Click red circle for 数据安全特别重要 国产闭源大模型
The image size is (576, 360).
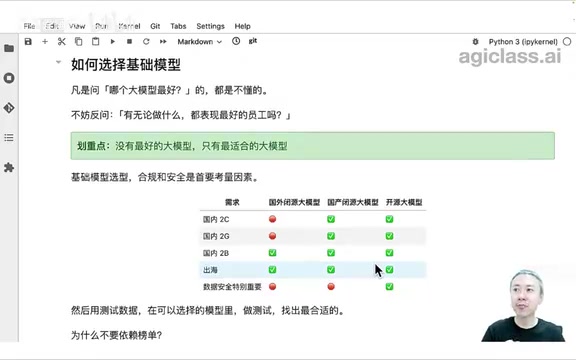331,287
